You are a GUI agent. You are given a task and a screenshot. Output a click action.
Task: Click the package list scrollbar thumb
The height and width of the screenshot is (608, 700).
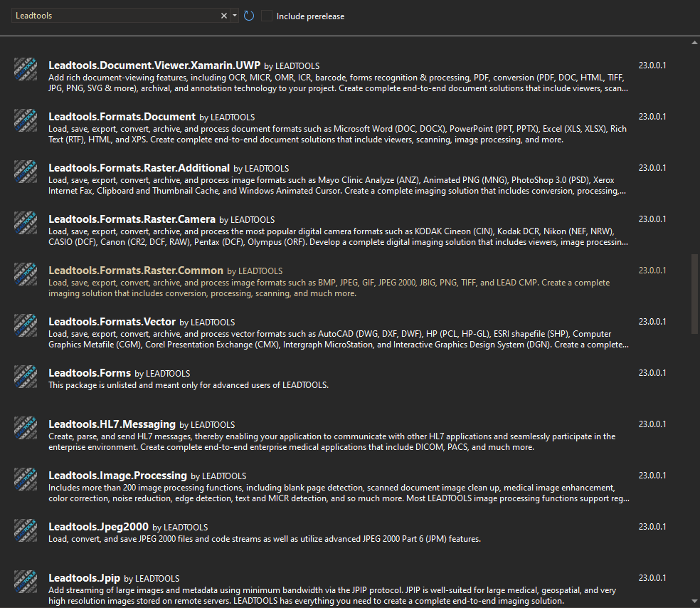click(694, 294)
